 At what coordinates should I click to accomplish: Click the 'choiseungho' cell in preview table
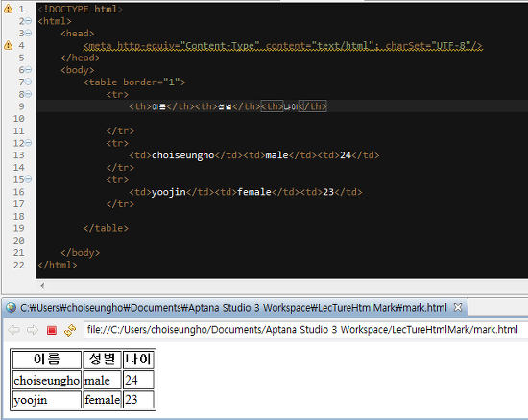(x=47, y=380)
